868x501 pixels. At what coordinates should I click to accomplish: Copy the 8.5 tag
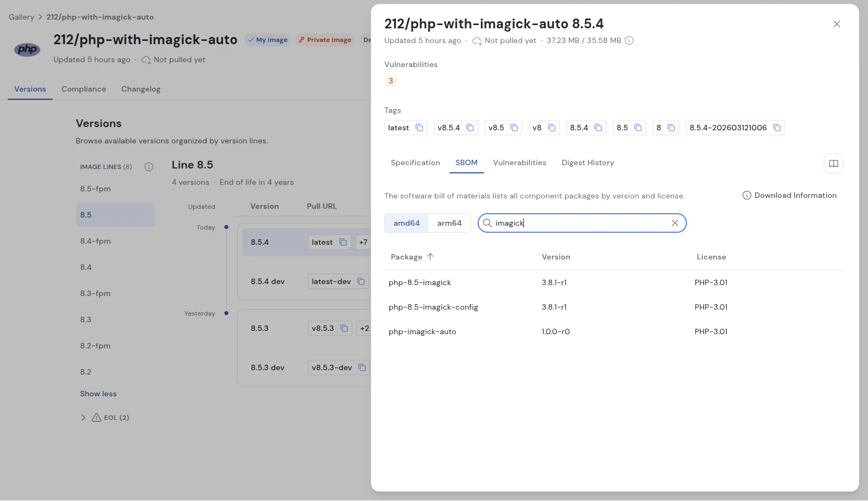tap(638, 128)
